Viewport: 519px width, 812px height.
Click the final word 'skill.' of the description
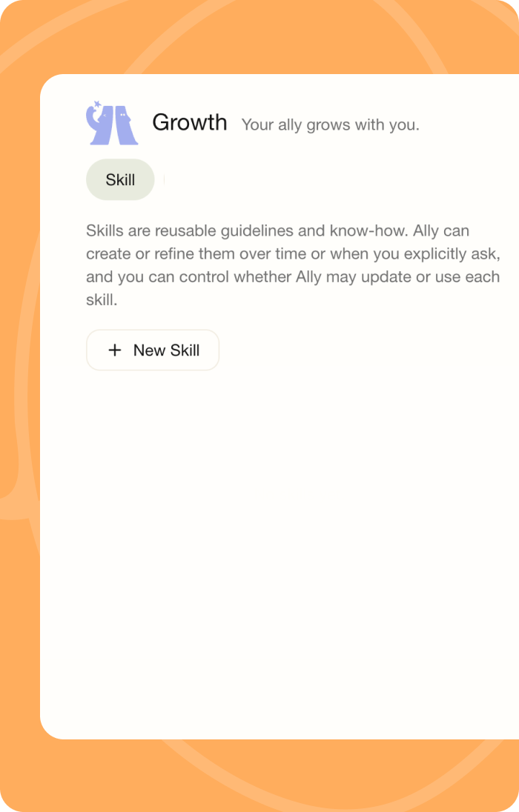tap(102, 301)
